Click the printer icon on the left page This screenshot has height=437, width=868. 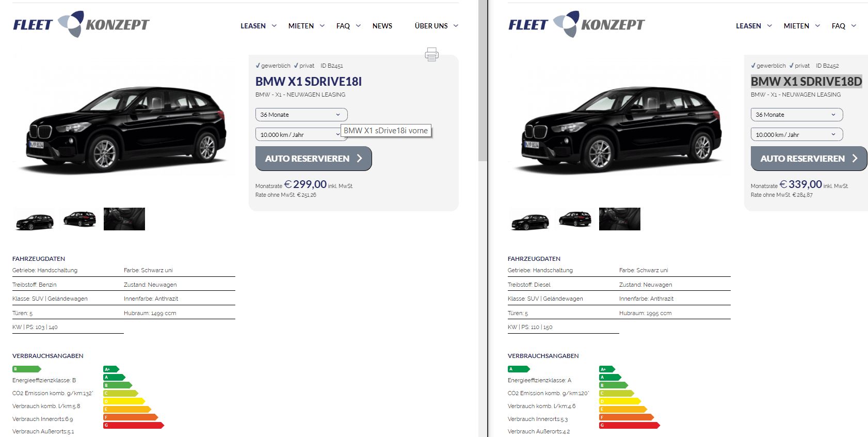click(x=432, y=54)
